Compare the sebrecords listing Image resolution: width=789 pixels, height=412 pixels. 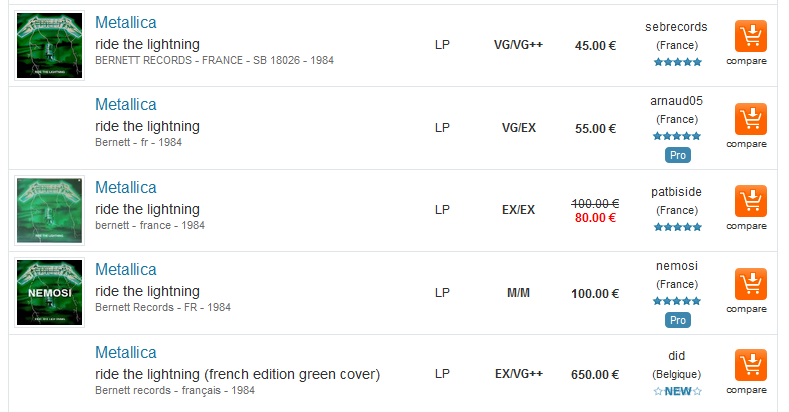[x=746, y=61]
